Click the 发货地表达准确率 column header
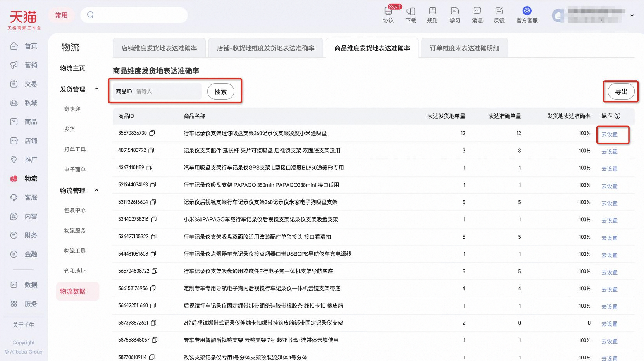 (568, 116)
